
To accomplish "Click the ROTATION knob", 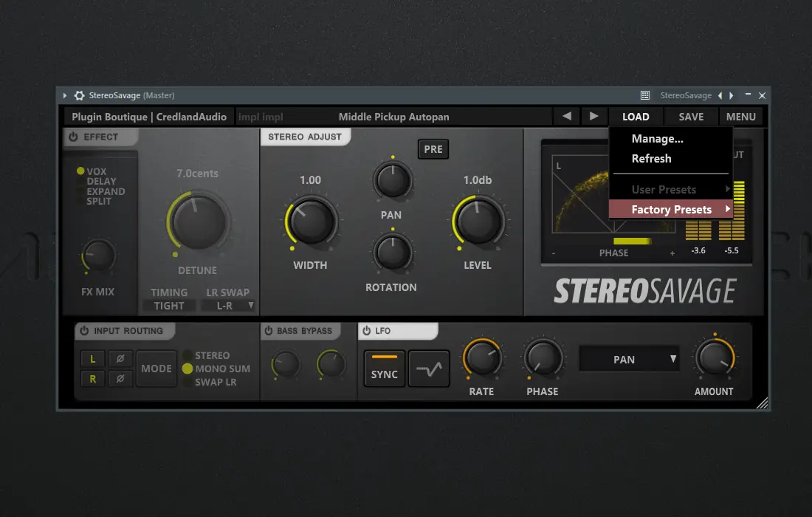I will tap(393, 253).
